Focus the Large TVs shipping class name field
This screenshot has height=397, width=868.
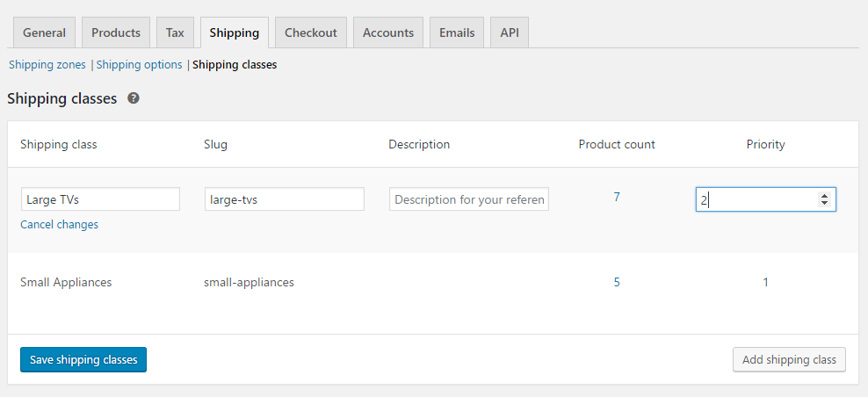pos(100,199)
